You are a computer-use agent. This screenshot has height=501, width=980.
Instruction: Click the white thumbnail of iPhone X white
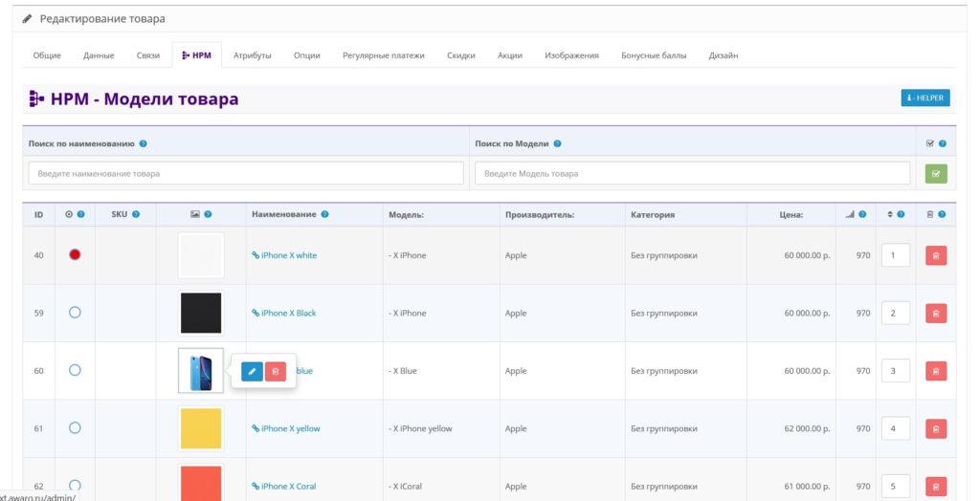pyautogui.click(x=201, y=255)
